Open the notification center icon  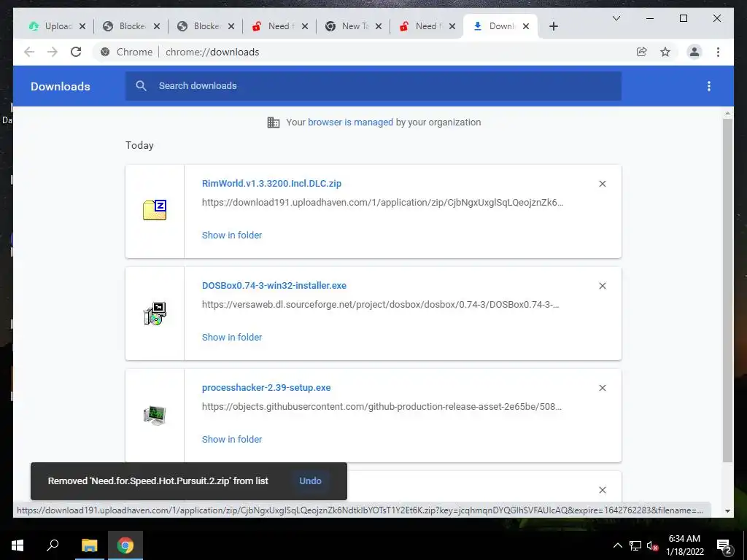click(724, 545)
